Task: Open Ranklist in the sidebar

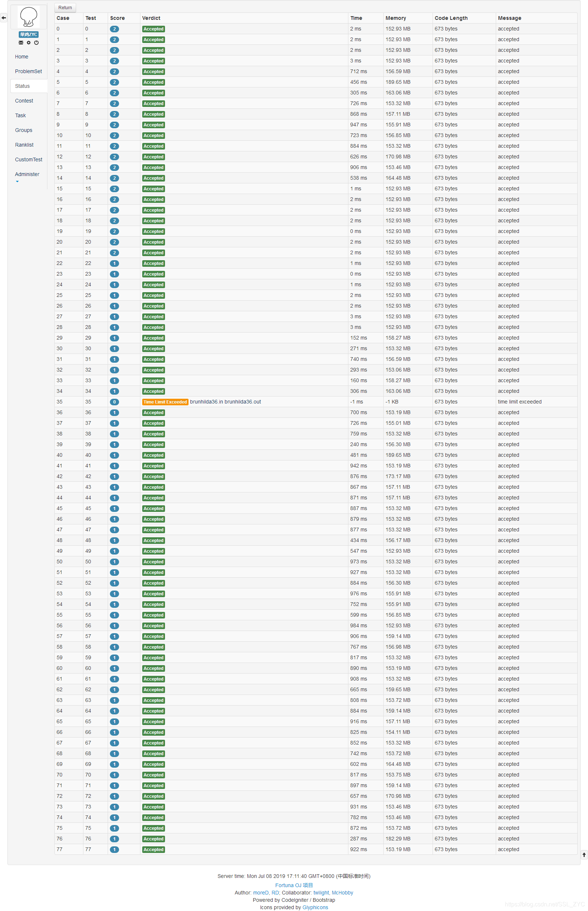Action: (x=24, y=145)
